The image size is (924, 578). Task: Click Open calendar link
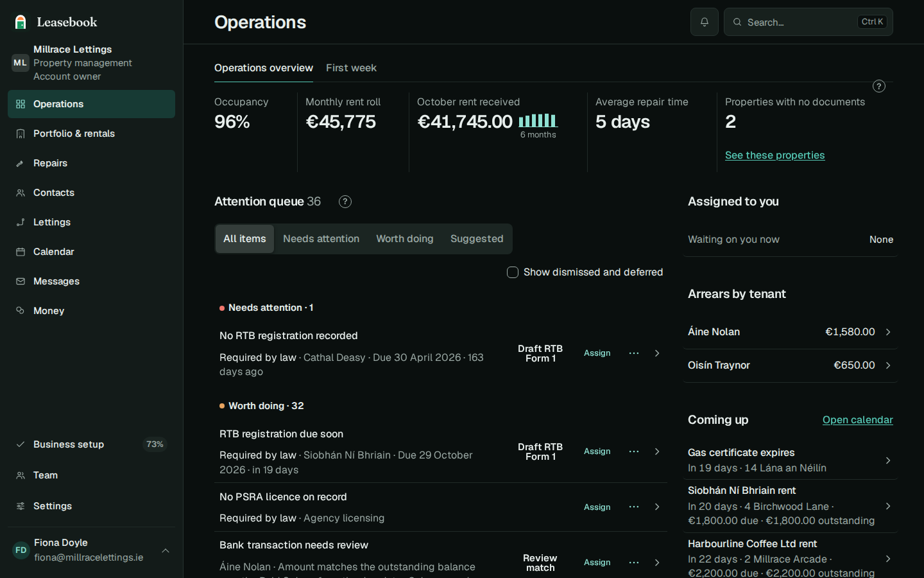(x=857, y=420)
